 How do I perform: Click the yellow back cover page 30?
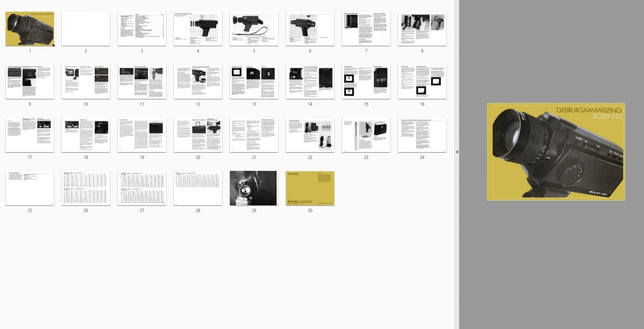(310, 188)
